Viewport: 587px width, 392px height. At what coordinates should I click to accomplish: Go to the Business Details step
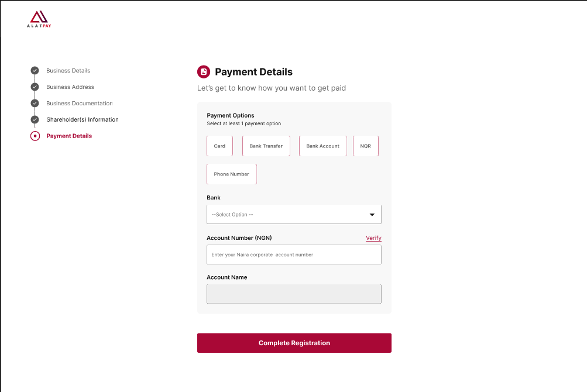tap(68, 70)
